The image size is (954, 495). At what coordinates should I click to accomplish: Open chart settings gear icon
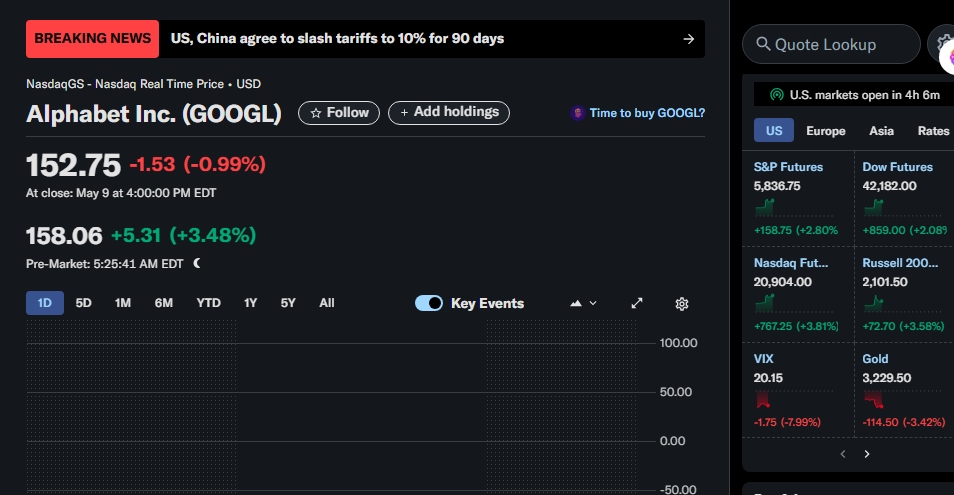click(681, 304)
